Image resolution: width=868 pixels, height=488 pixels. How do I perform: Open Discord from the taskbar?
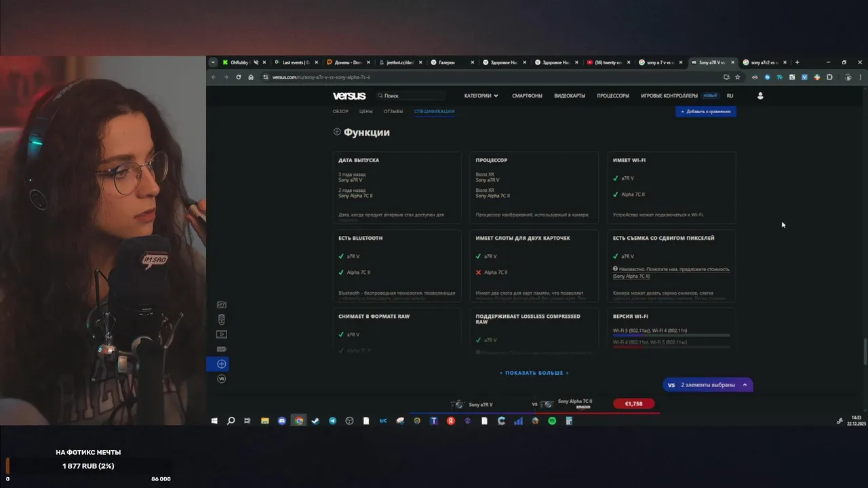282,421
